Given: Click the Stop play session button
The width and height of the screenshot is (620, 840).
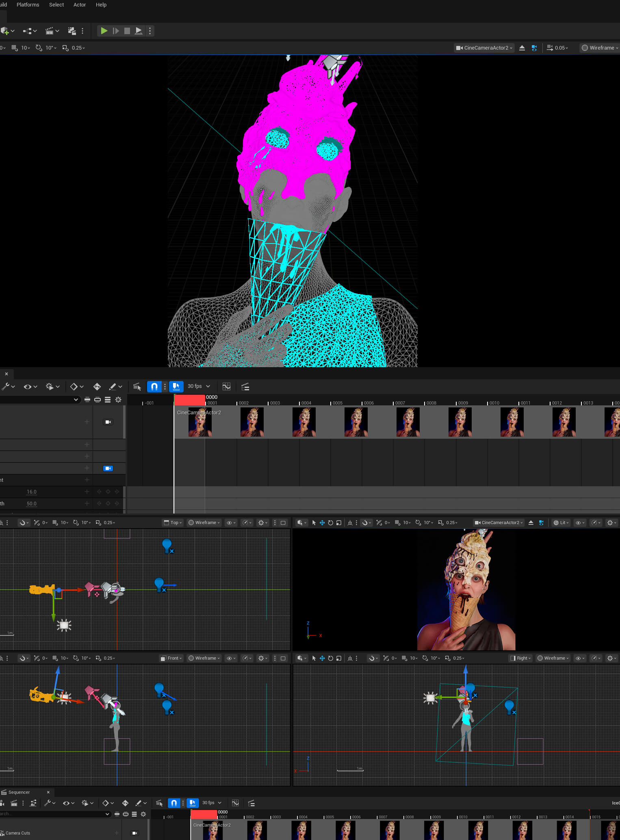Looking at the screenshot, I should click(x=127, y=31).
